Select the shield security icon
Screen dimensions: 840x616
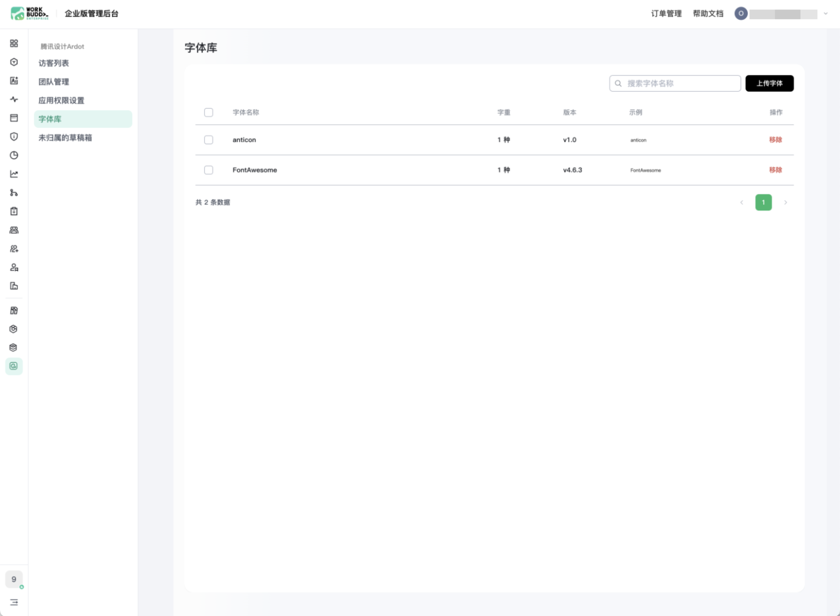[x=14, y=137]
